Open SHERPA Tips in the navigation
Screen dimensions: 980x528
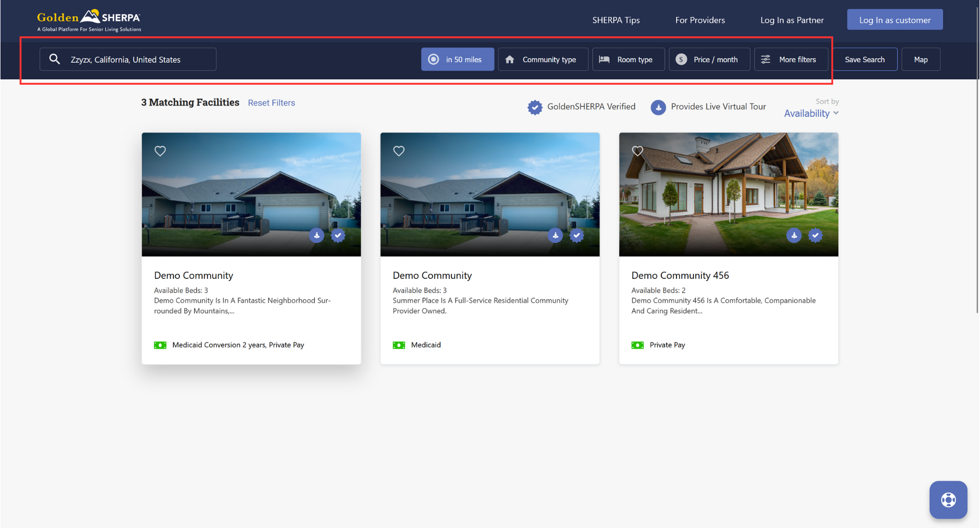616,20
